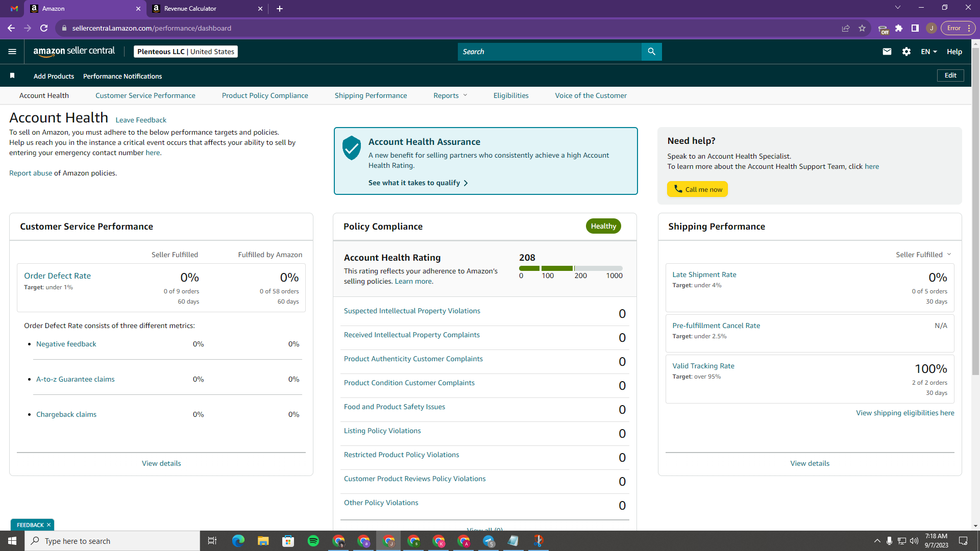Click the Call me now button
Viewport: 980px width, 551px height.
click(x=697, y=189)
